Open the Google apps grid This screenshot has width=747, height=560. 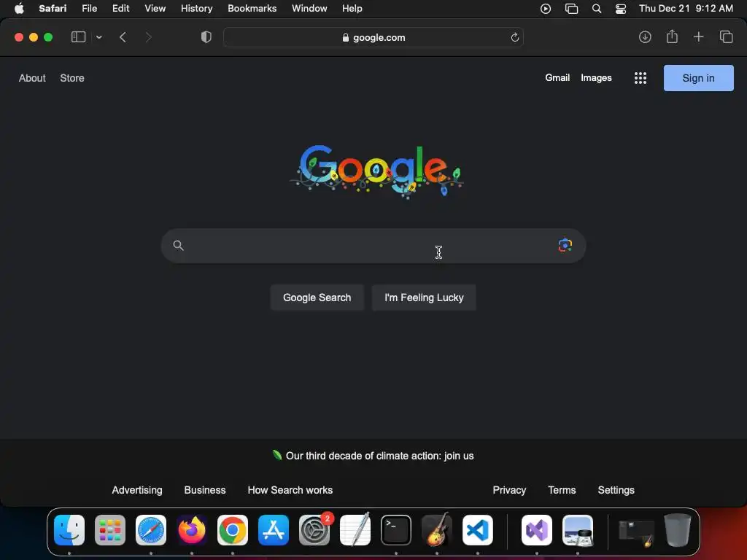pyautogui.click(x=640, y=78)
